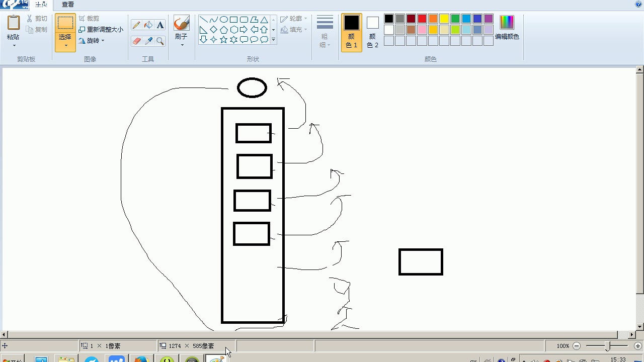Pick the five-point star shape

(224, 39)
